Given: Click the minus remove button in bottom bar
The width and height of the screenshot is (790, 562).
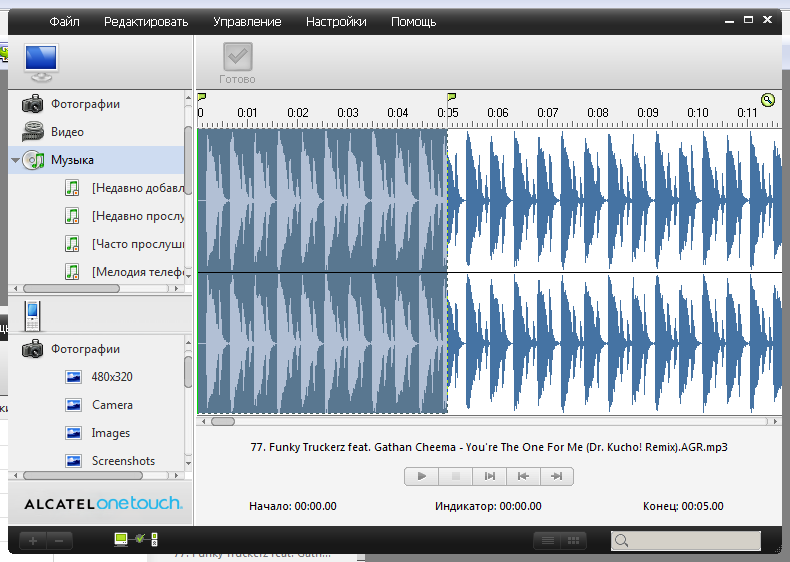Looking at the screenshot, I should pos(59,541).
